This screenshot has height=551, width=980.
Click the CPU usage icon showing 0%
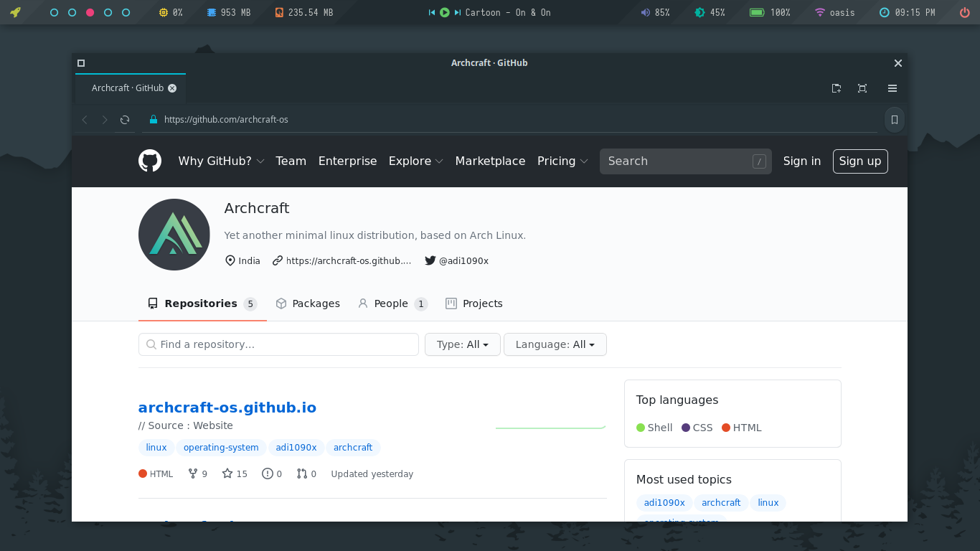coord(164,12)
